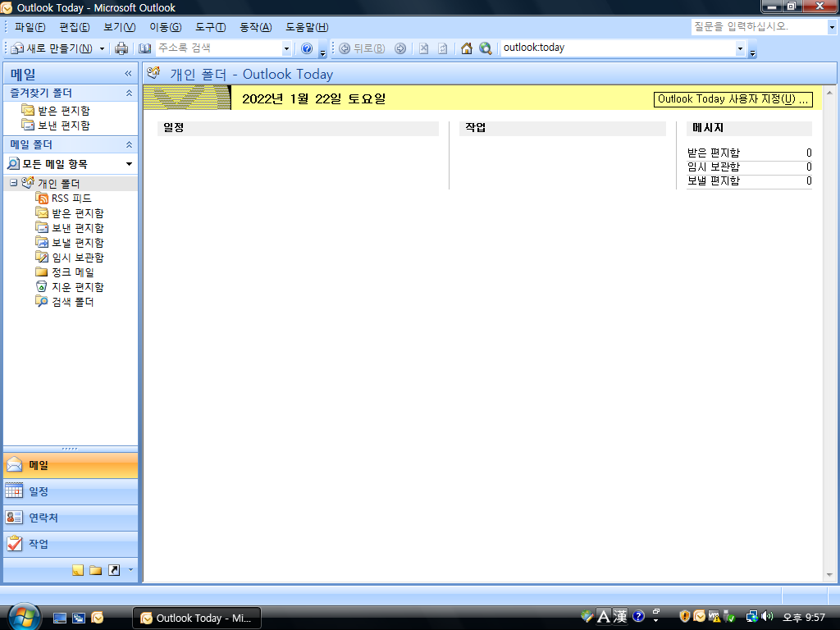Click the 뒤로 back arrow button
This screenshot has height=630, width=840.
362,48
